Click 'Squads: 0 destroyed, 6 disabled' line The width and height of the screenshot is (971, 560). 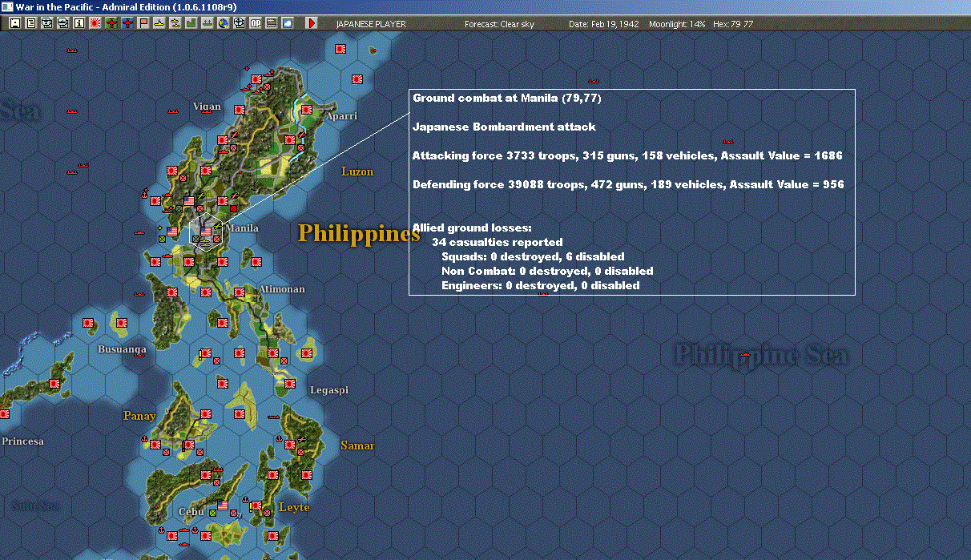point(533,256)
